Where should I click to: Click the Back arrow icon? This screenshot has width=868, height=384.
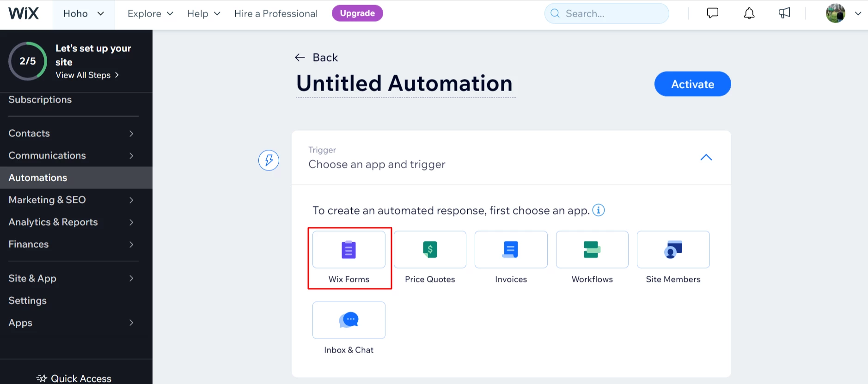pyautogui.click(x=300, y=57)
